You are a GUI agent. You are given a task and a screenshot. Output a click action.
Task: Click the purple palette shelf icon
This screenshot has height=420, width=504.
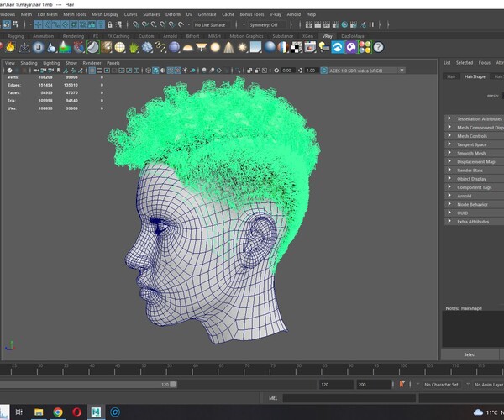point(351,47)
